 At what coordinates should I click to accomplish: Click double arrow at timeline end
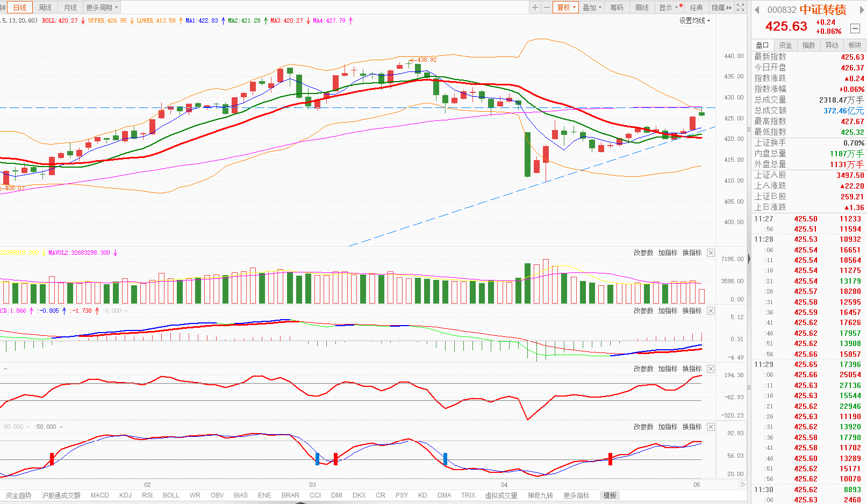(742, 485)
